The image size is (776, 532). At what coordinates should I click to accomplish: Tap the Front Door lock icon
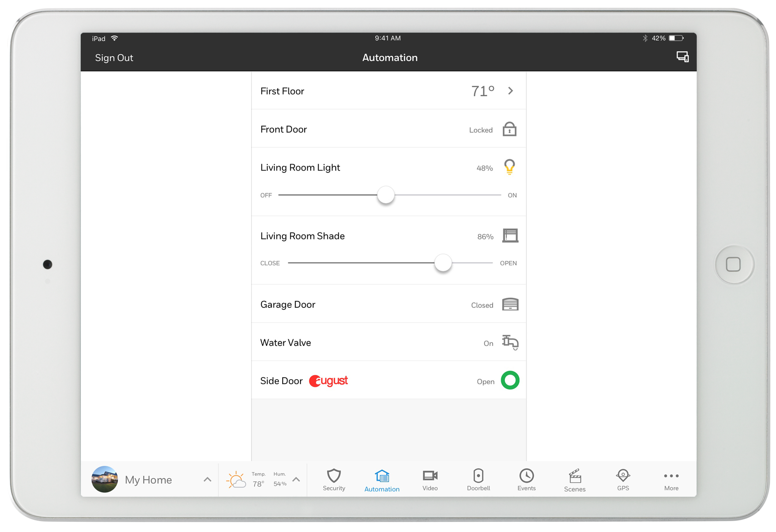509,129
